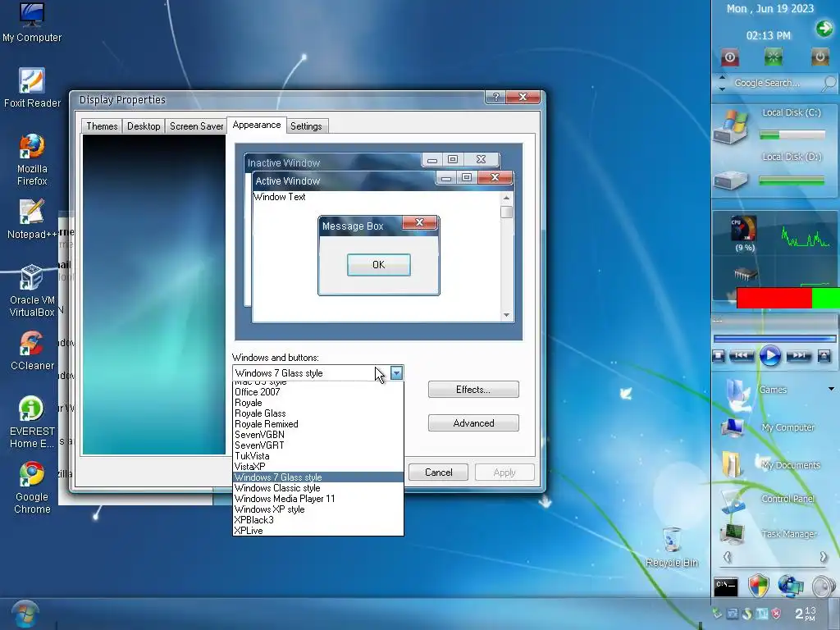Viewport: 840px width, 630px height.
Task: Play media in sidebar player
Action: click(769, 356)
